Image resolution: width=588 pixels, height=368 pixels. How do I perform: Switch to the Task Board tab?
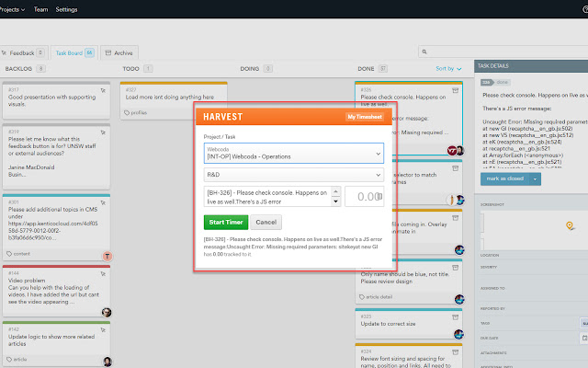tap(74, 53)
